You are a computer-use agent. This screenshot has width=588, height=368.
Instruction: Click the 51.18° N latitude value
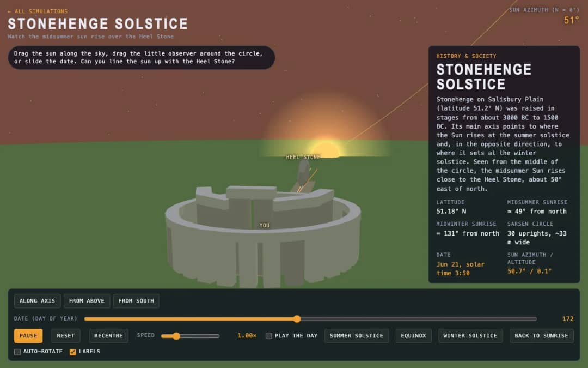pyautogui.click(x=451, y=212)
